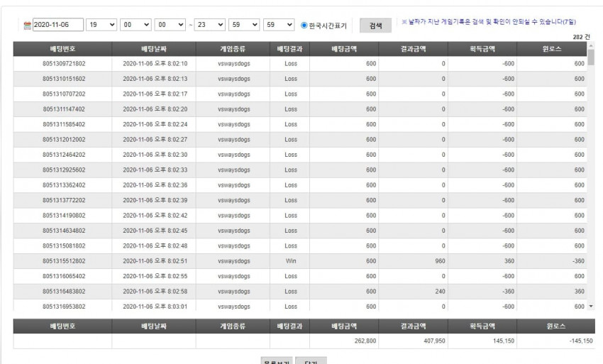The height and width of the screenshot is (364, 603).
Task: Select bet number 8051315512802
Action: pyautogui.click(x=64, y=261)
